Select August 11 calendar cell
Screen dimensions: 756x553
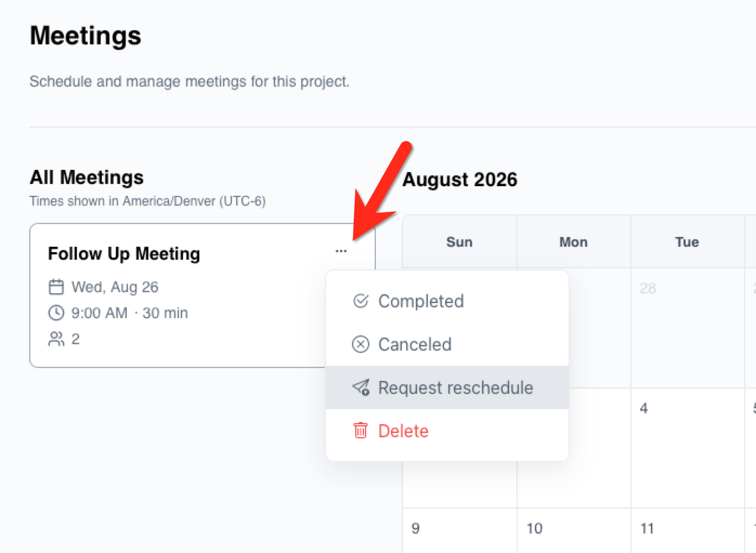pyautogui.click(x=688, y=531)
